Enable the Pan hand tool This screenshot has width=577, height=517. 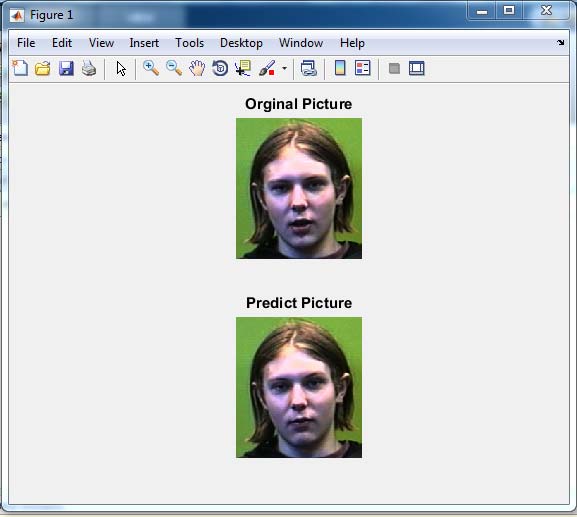pyautogui.click(x=197, y=68)
